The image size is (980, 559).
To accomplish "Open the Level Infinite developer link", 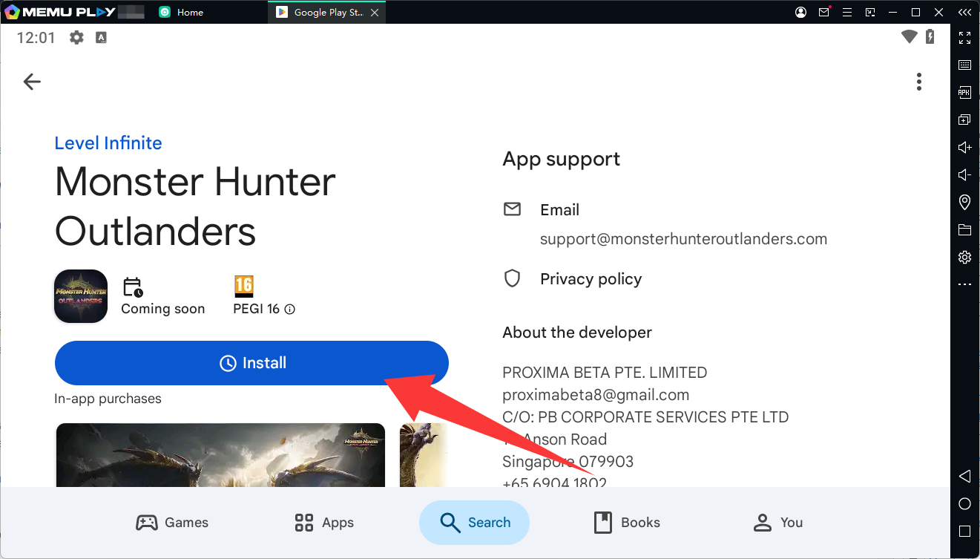I will click(x=108, y=143).
